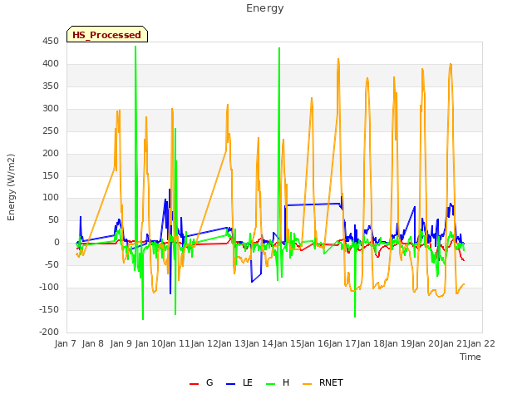Click the LE legend entry
This screenshot has width=532, height=399.
[239, 383]
